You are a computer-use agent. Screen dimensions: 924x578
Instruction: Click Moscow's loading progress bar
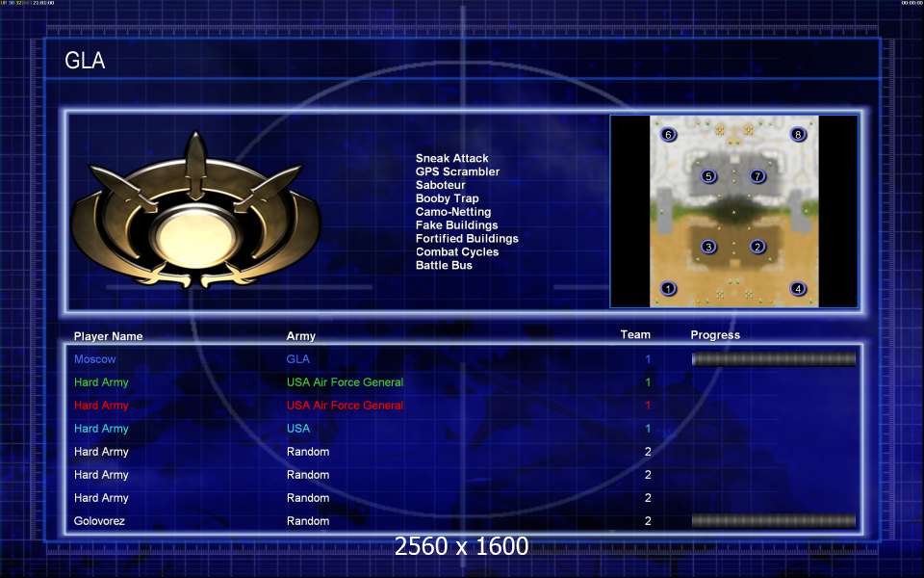[x=774, y=359]
